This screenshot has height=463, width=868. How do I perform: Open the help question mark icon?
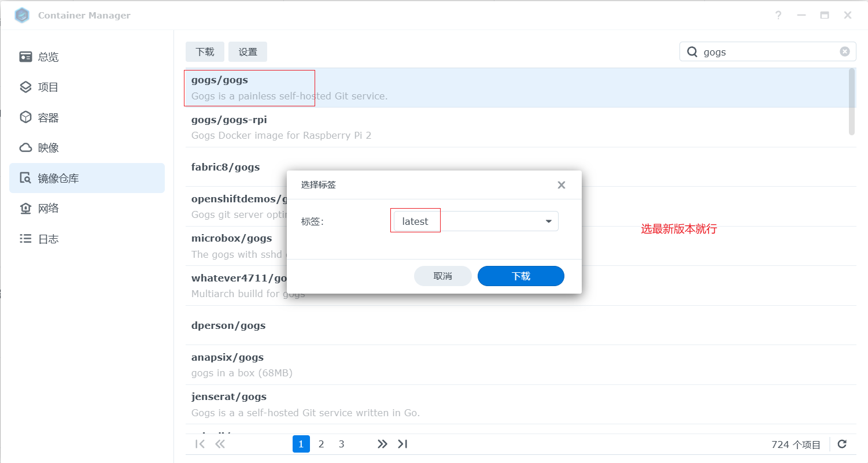tap(778, 16)
